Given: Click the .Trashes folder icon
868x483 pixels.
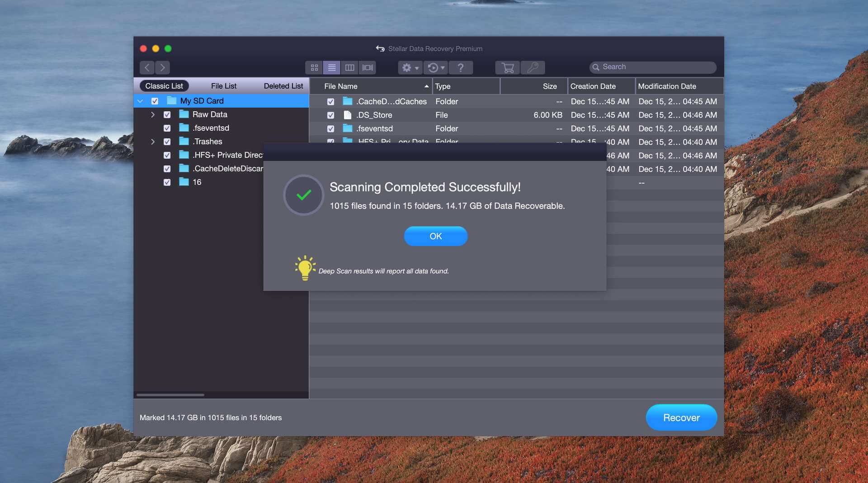Looking at the screenshot, I should [184, 141].
